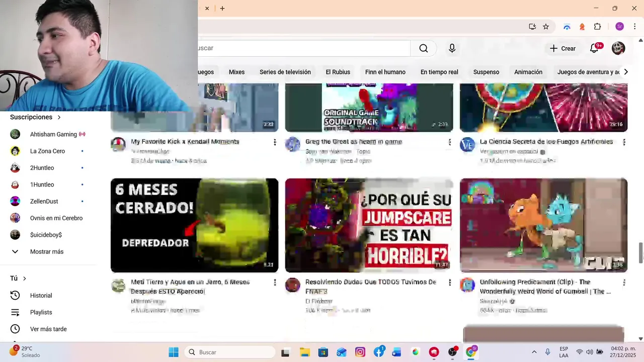
Task: Open the Chrome profile Sr avatar
Action: click(x=619, y=27)
